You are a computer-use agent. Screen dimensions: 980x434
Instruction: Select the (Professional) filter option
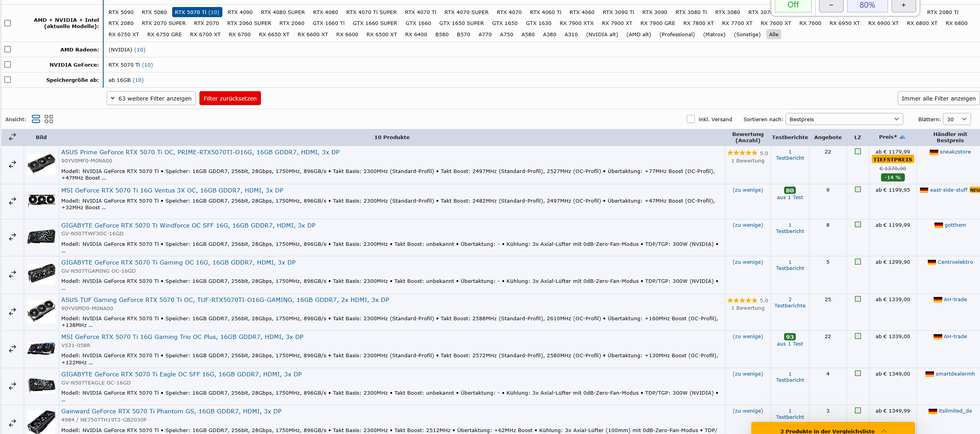677,34
